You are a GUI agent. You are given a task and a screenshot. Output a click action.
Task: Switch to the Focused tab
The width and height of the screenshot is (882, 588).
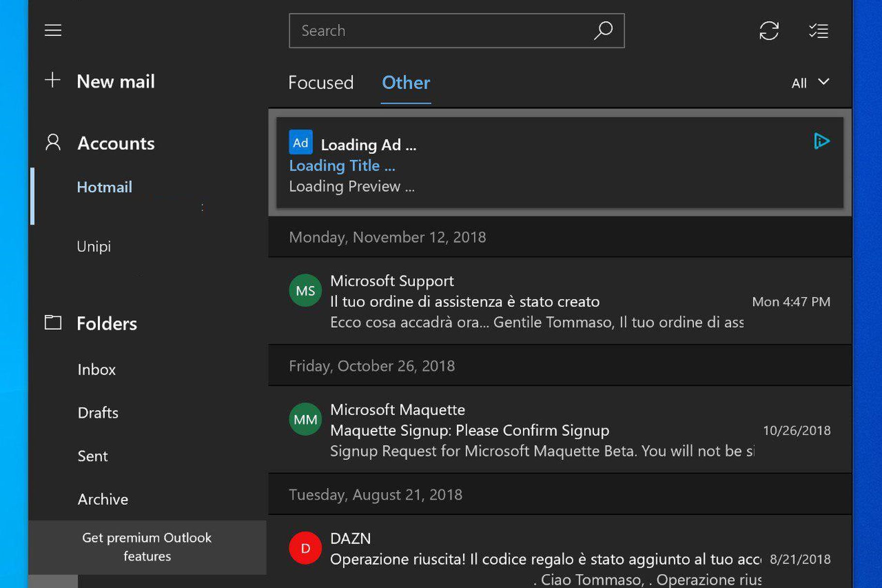point(321,83)
